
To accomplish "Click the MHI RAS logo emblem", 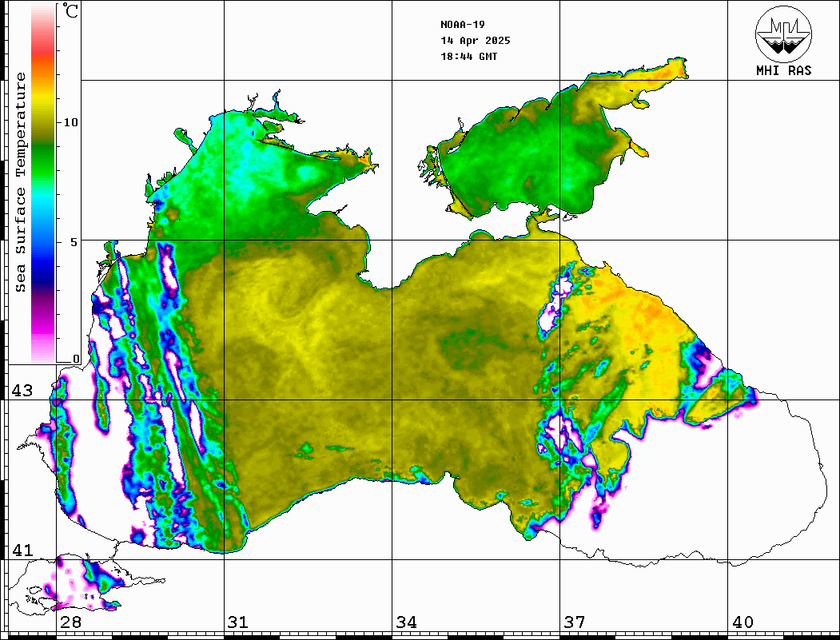I will point(784,34).
